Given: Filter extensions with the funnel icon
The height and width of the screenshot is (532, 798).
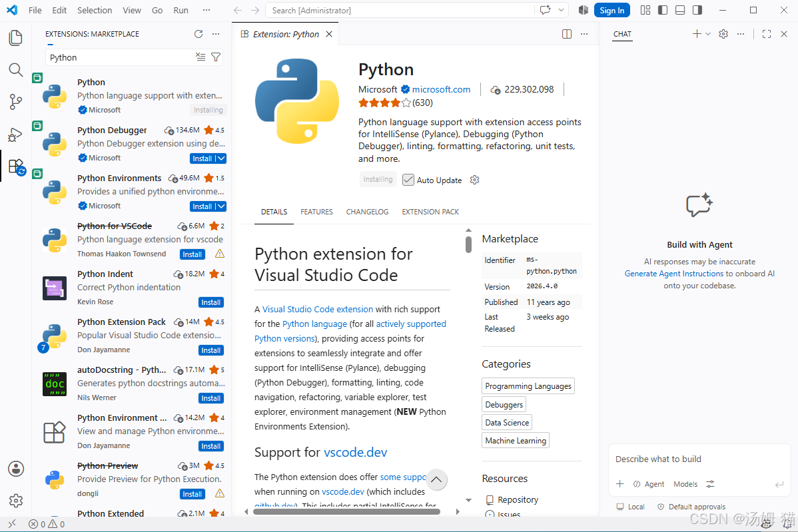Looking at the screenshot, I should (216, 57).
